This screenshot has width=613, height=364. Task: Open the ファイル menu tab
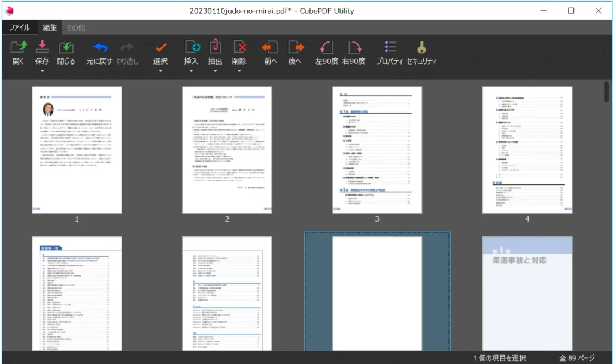click(19, 28)
